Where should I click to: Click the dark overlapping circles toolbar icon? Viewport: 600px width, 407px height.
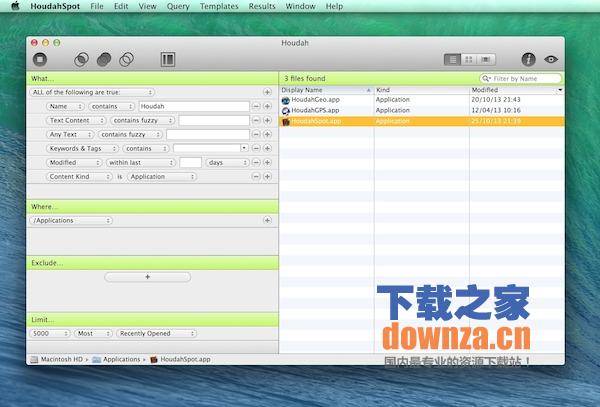pos(104,59)
